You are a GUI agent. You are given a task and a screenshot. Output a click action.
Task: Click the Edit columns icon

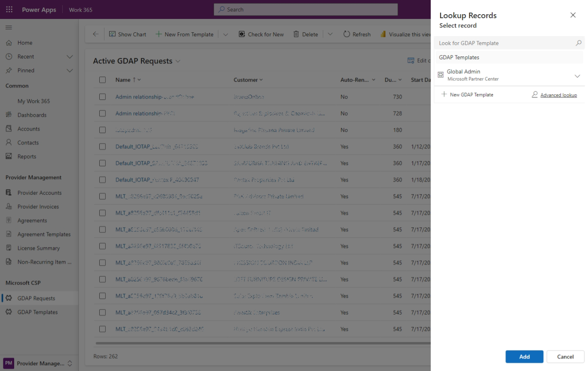point(411,61)
